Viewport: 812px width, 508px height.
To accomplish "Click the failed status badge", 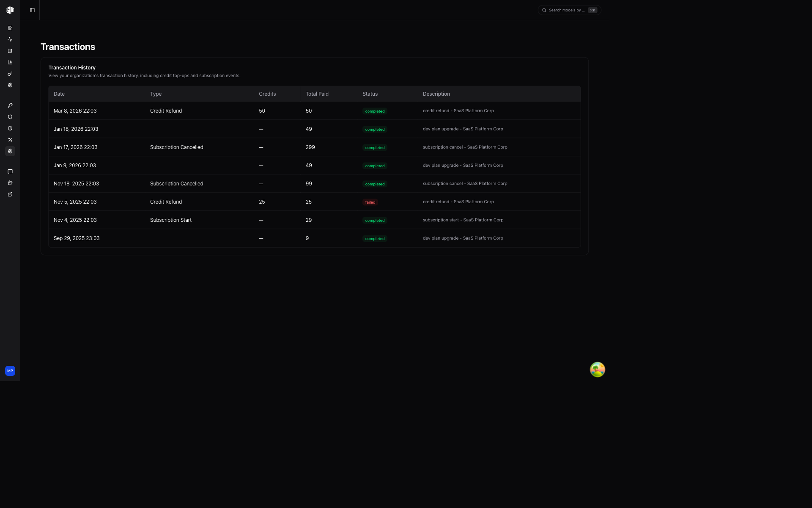I will 370,202.
